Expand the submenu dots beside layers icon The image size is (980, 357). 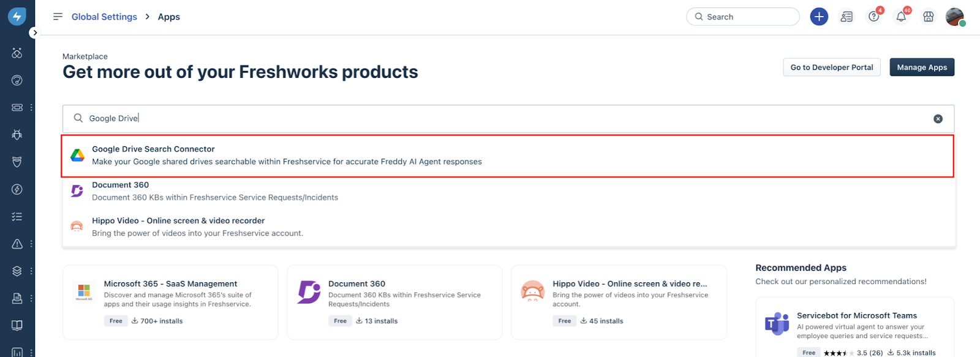coord(31,271)
